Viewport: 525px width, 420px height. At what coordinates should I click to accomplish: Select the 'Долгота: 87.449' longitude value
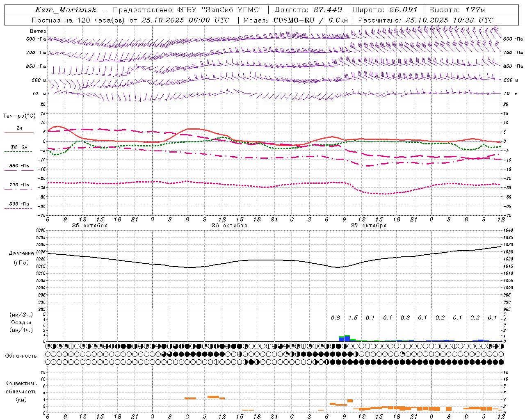coord(308,10)
